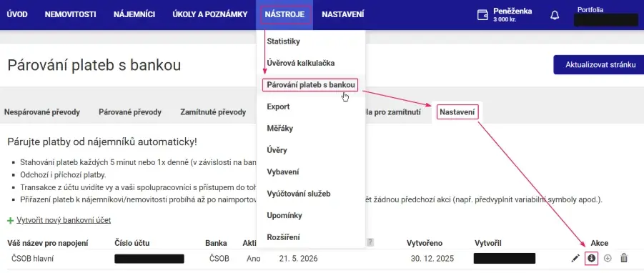Open Úvěrová kalkulačka menu entry

[x=301, y=63]
